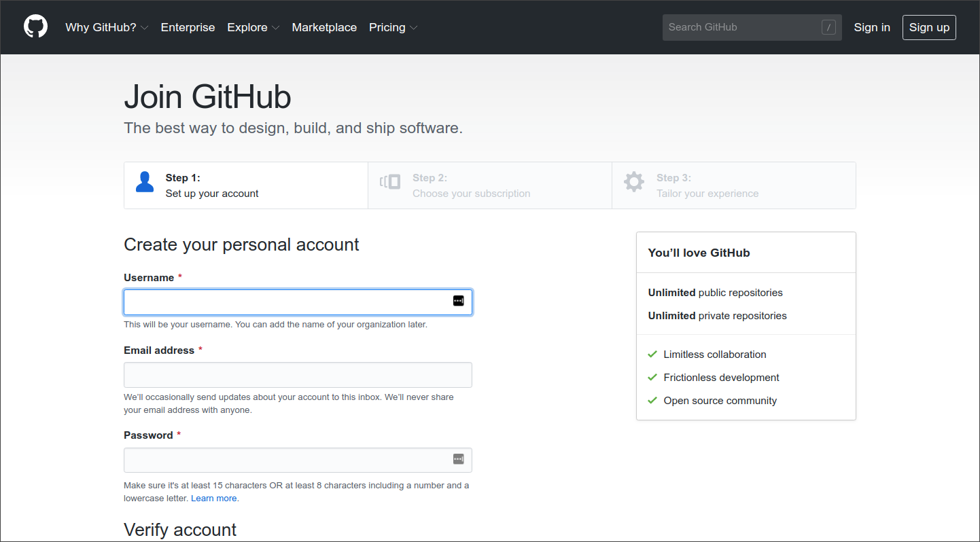Expand the Why GitHub? dropdown
980x542 pixels.
pos(107,27)
